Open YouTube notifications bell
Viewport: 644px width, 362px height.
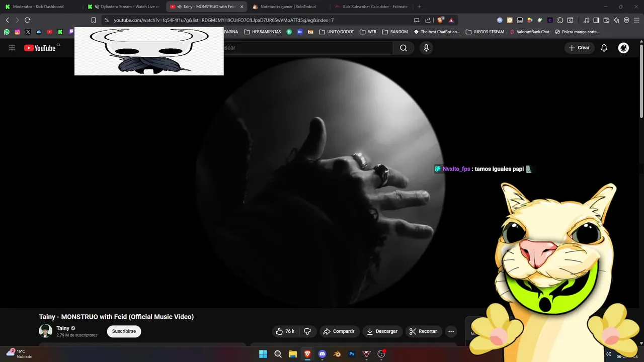pos(604,48)
